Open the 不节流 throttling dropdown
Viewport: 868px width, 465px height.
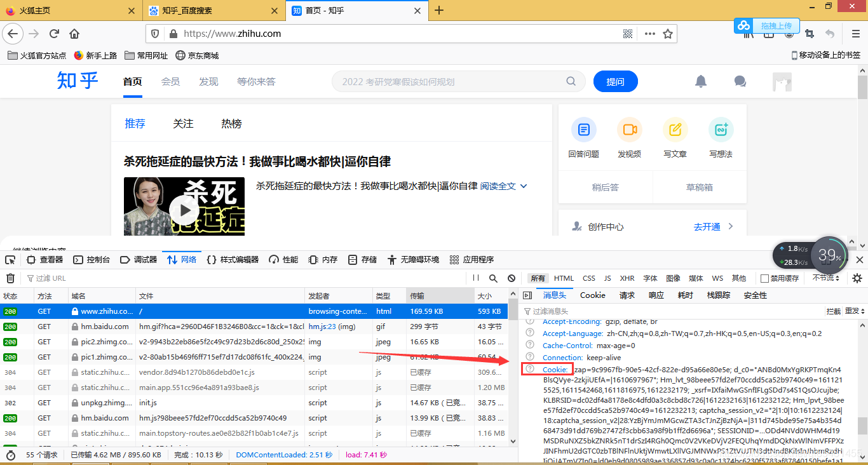[825, 278]
